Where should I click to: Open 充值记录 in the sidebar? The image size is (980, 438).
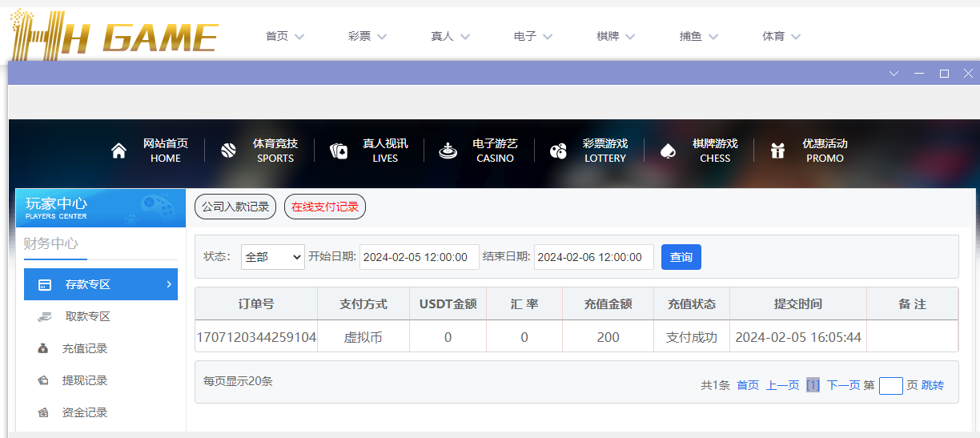pos(84,348)
